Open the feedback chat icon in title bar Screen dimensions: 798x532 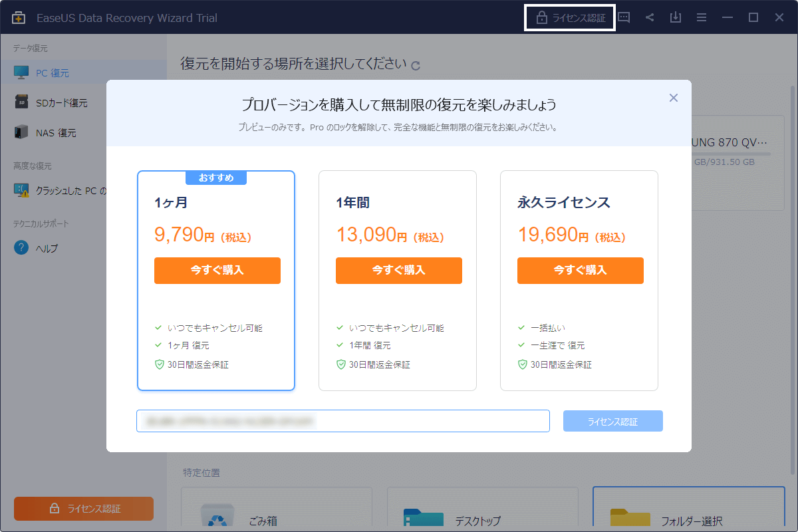coord(624,18)
